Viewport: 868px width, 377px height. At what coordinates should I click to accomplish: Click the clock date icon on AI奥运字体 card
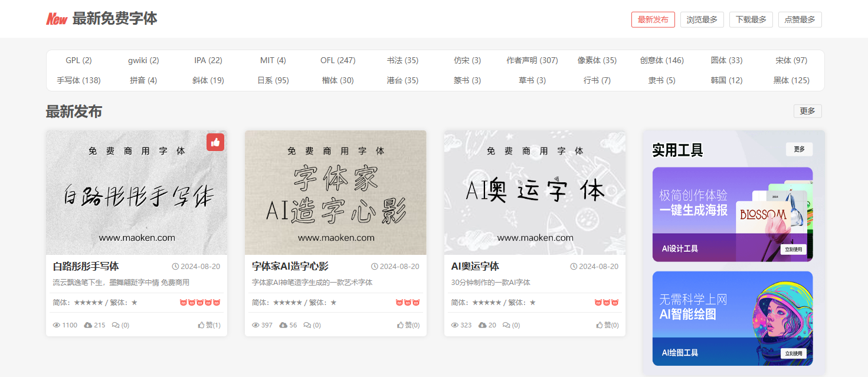pyautogui.click(x=574, y=267)
